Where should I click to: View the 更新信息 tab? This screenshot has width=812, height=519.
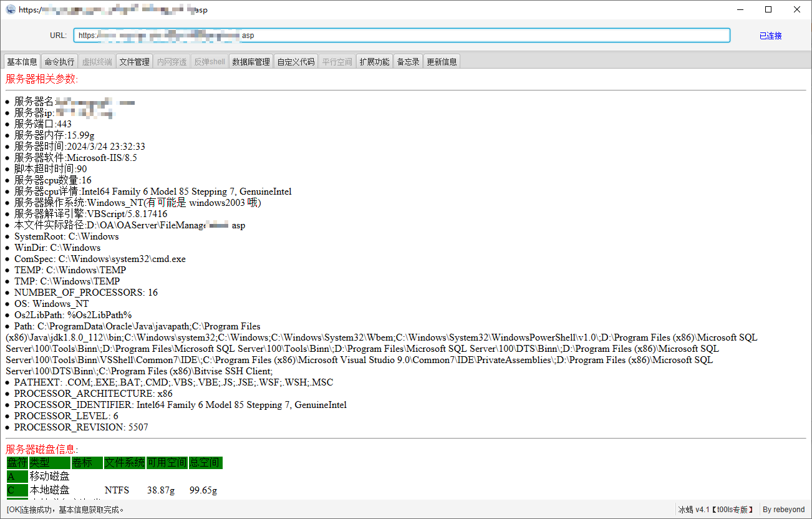click(x=442, y=62)
